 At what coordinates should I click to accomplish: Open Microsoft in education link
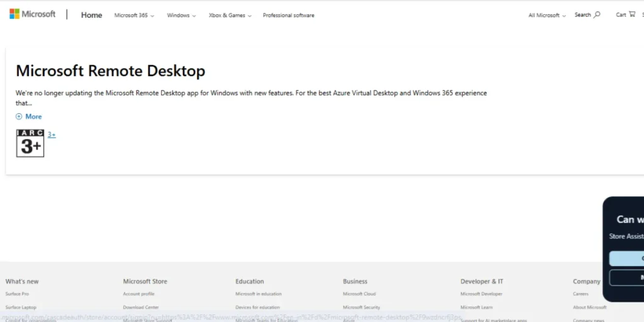tap(258, 294)
